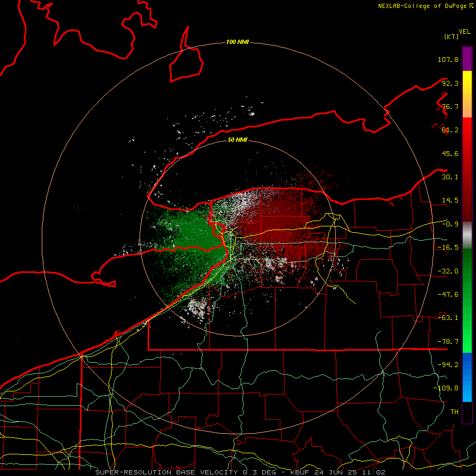Screen dimensions: 476x476
Task: Click the Super-Resolution Base Velocity caption text
Action: pyautogui.click(x=240, y=472)
